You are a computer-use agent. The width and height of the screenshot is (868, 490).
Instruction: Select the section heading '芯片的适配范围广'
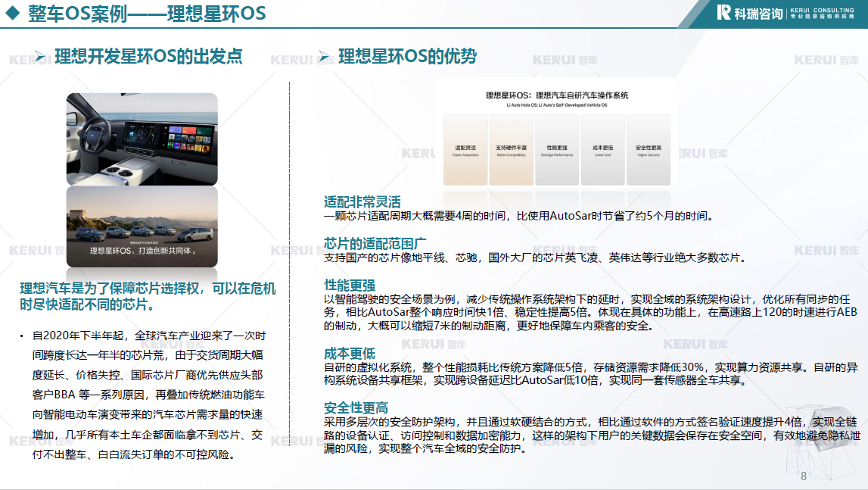pyautogui.click(x=375, y=243)
